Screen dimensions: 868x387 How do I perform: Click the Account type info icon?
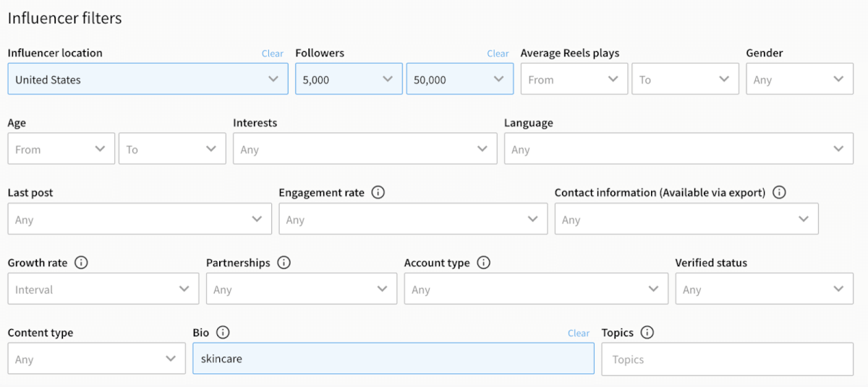pyautogui.click(x=483, y=263)
